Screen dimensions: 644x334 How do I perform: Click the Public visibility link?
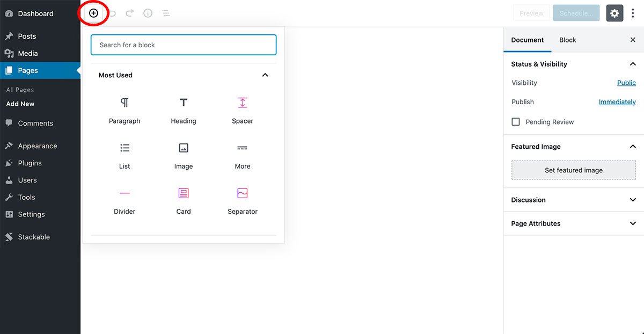[626, 83]
